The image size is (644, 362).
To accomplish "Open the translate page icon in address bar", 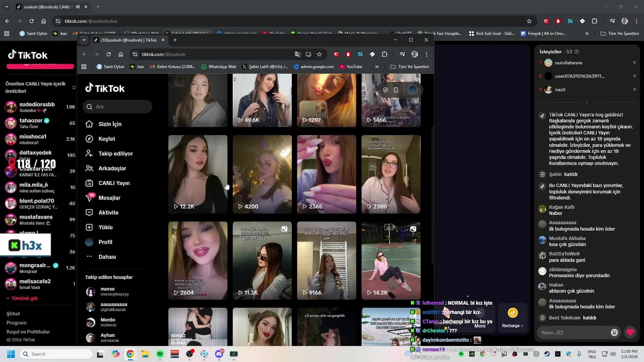I will click(297, 54).
